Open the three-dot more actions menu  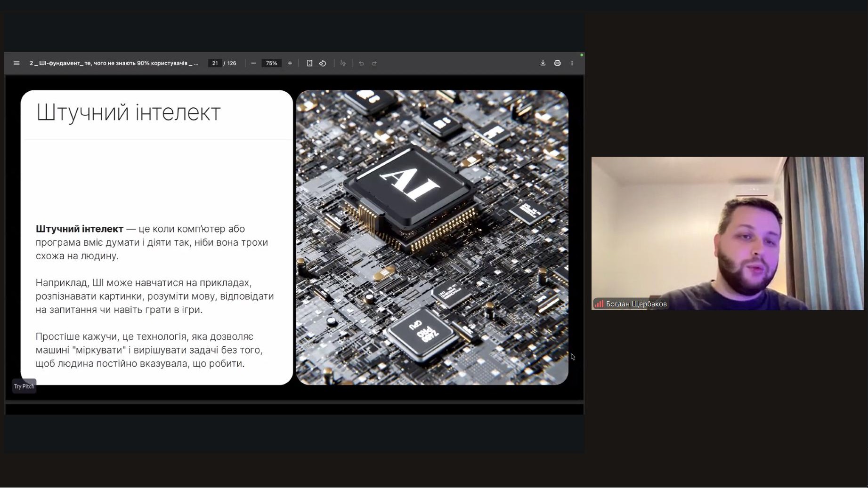pos(572,63)
